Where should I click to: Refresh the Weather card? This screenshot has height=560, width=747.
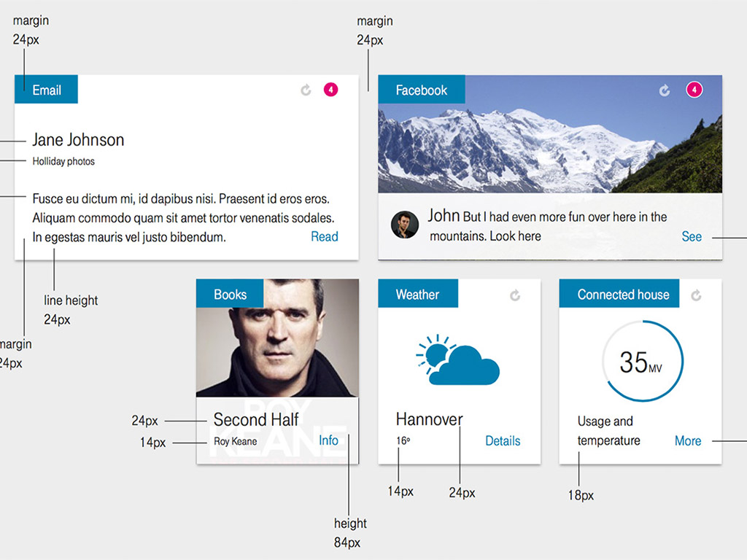(515, 295)
